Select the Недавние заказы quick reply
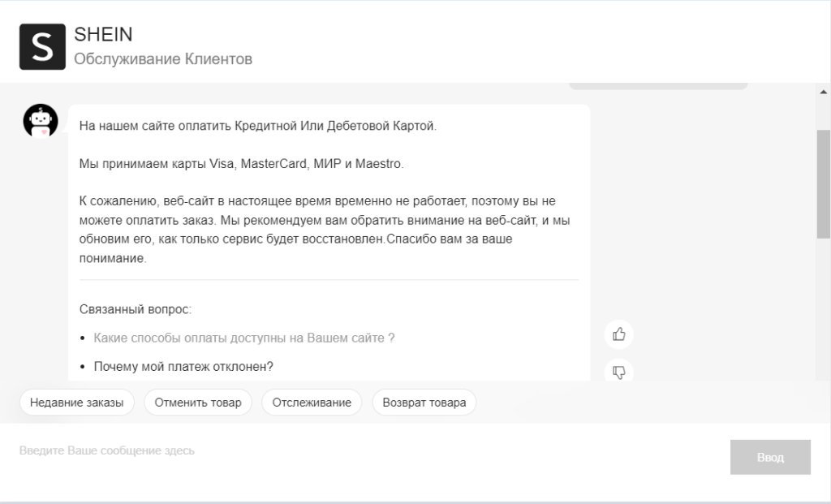Screen dimensions: 831x504 pyautogui.click(x=77, y=403)
